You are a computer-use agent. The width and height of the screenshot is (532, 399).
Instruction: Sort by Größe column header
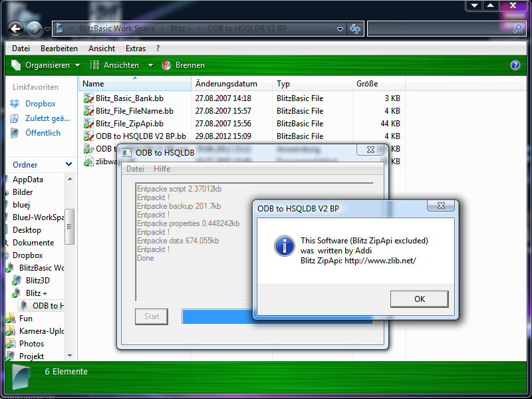pyautogui.click(x=378, y=84)
